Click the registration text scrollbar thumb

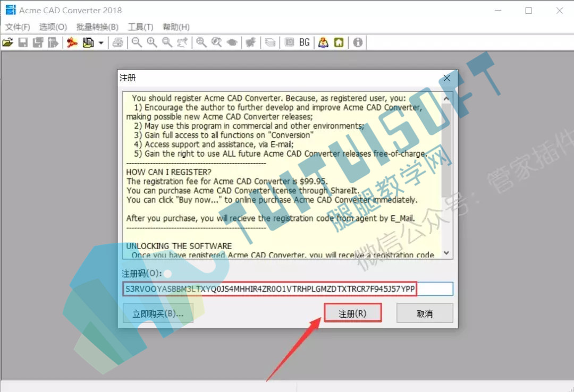click(446, 150)
